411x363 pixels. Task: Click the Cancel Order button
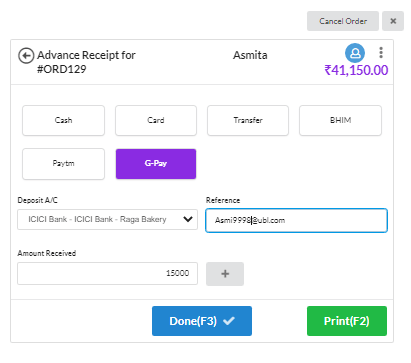click(343, 21)
